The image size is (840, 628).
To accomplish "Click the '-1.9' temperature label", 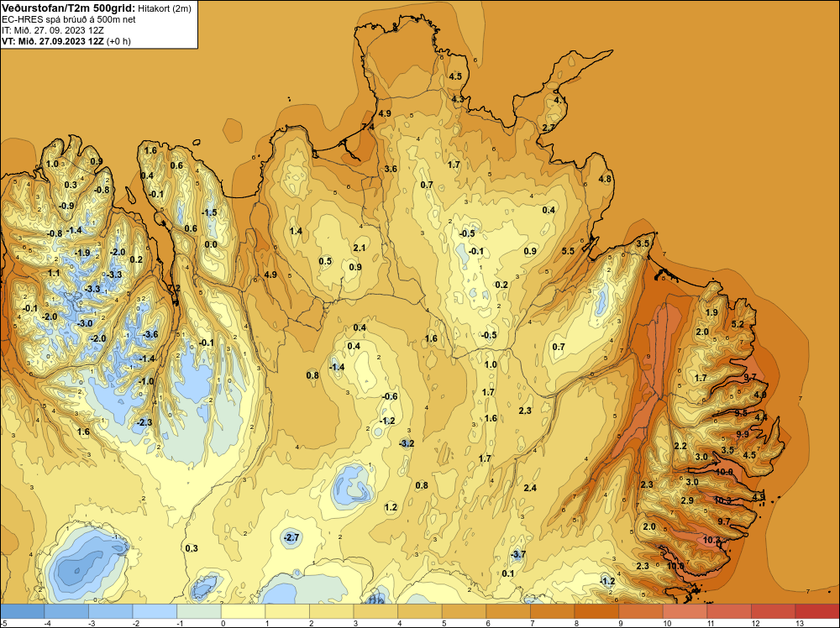I will coord(82,253).
